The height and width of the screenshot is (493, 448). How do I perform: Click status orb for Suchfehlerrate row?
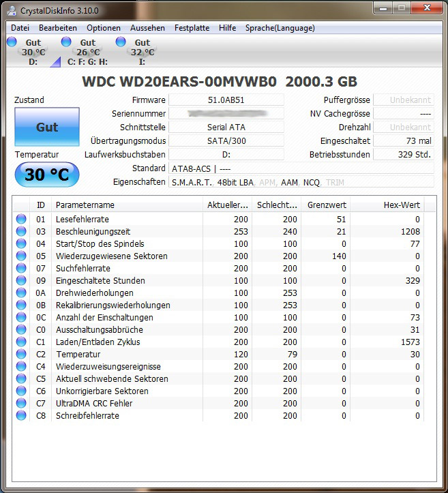pos(21,268)
